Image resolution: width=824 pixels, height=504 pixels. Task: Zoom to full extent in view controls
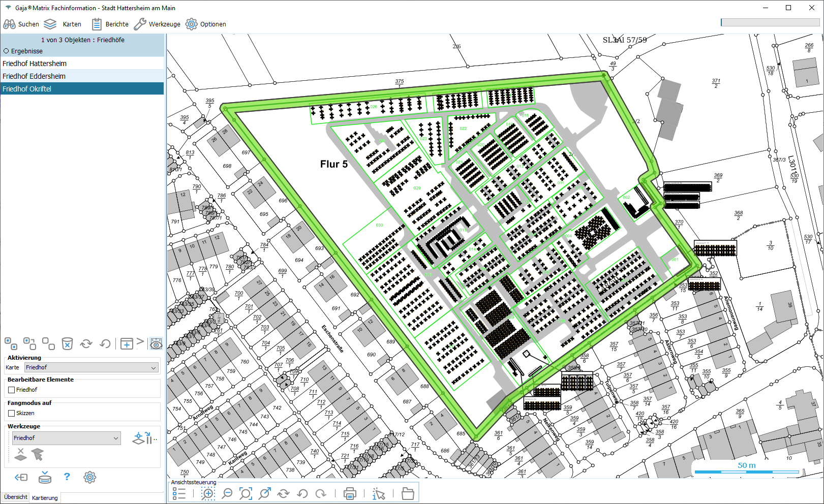click(x=246, y=493)
